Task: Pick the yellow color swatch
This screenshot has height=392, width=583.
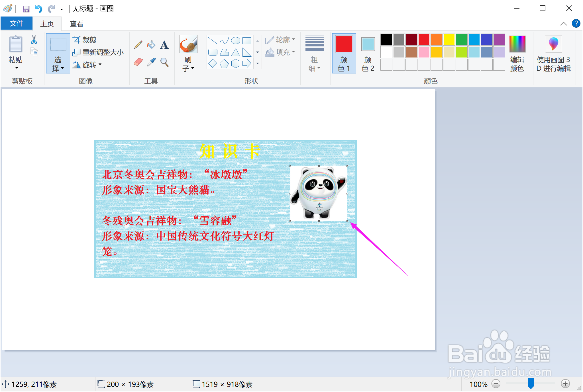Action: pyautogui.click(x=449, y=40)
